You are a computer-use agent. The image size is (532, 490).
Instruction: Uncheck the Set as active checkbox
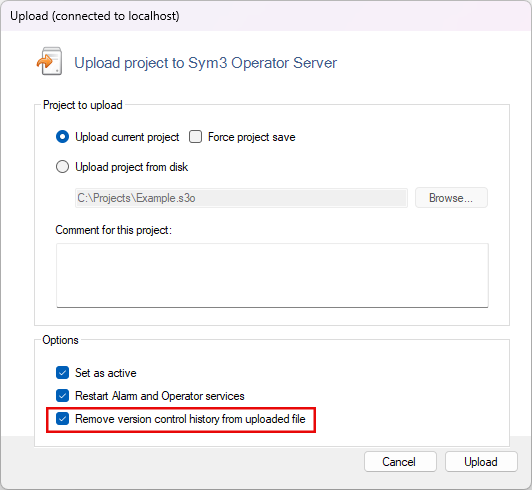click(x=62, y=373)
